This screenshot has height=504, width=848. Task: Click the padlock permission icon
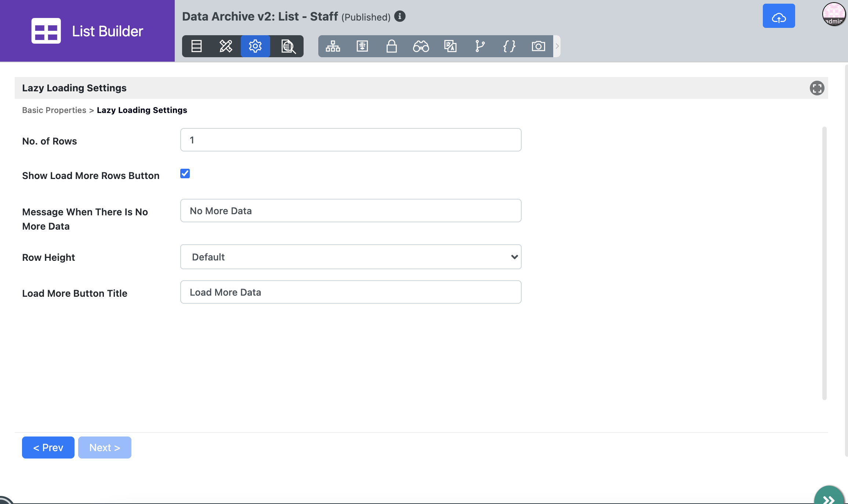392,46
